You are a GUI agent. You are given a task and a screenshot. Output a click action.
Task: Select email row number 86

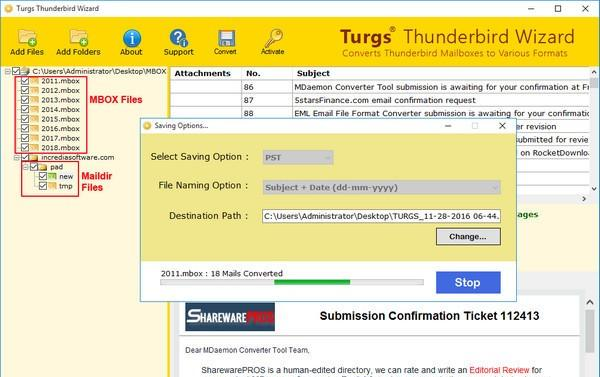click(x=380, y=87)
